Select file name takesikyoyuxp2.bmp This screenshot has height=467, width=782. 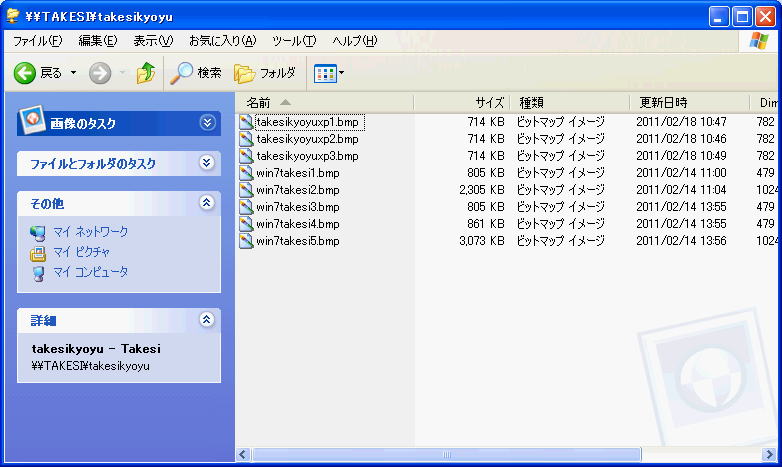(x=308, y=139)
